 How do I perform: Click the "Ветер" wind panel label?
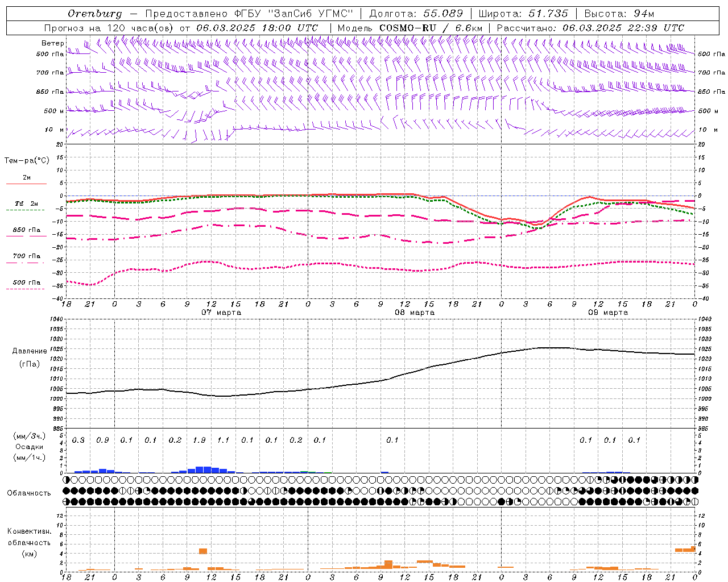pyautogui.click(x=53, y=43)
